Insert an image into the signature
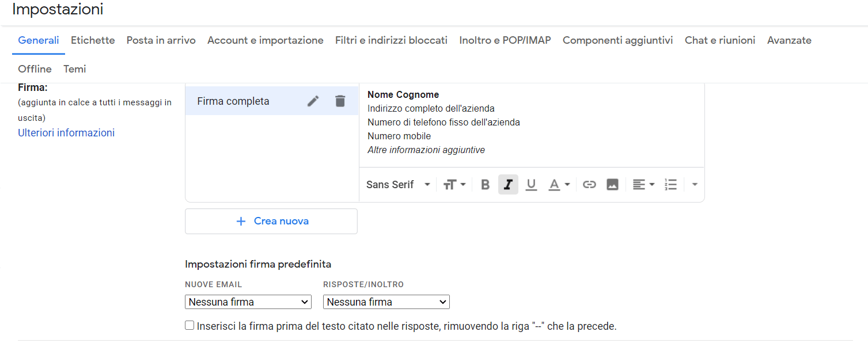Screen dimensions: 868x343 [612, 185]
